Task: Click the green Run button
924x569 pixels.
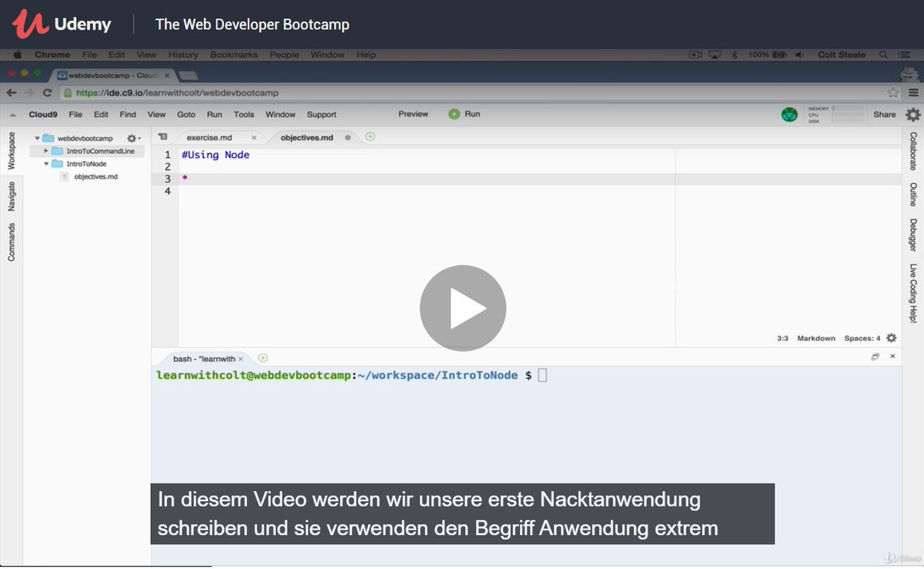Action: [x=464, y=114]
